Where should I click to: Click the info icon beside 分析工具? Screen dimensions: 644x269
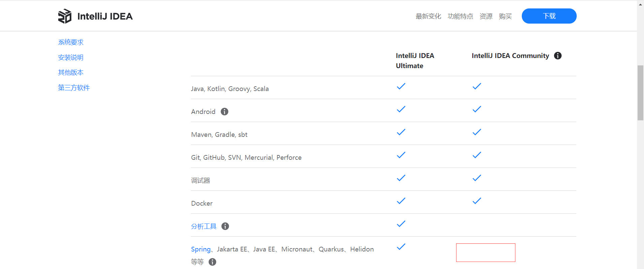(x=225, y=226)
